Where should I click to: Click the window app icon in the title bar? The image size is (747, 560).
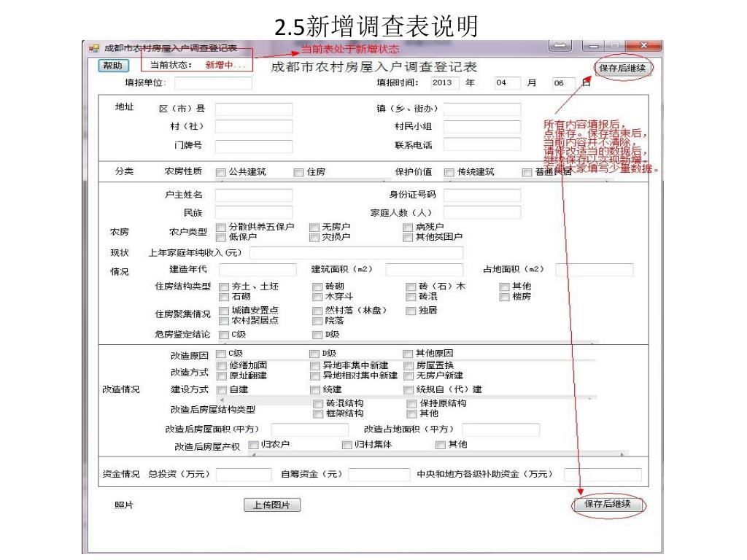point(94,47)
